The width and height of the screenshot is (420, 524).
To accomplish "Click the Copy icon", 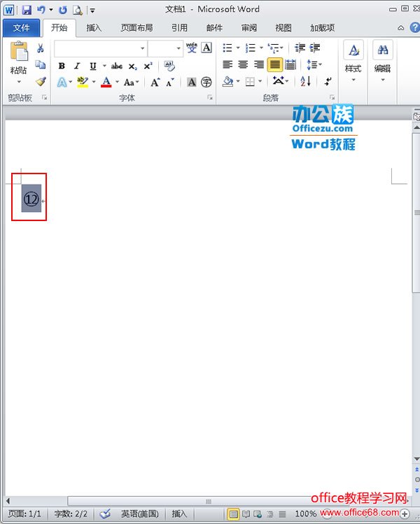I will coord(41,65).
